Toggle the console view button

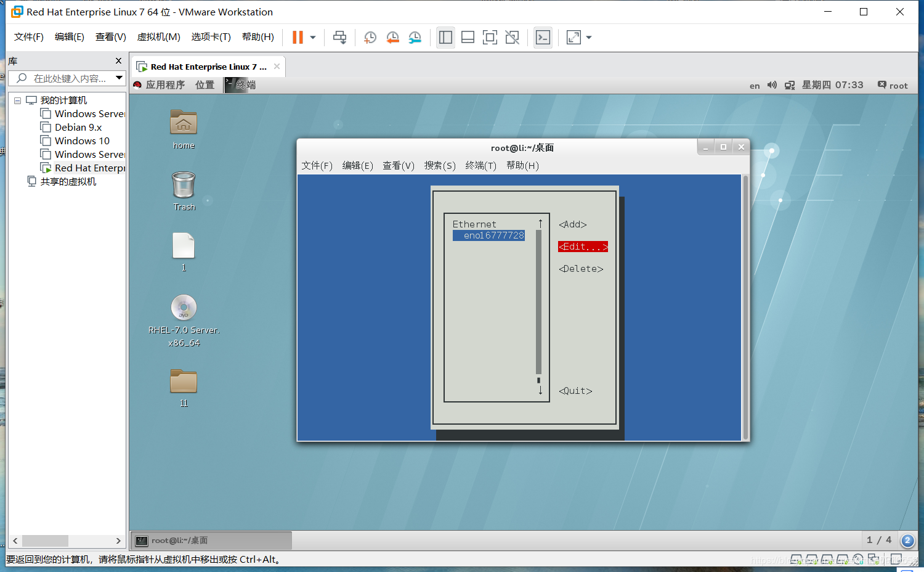543,38
